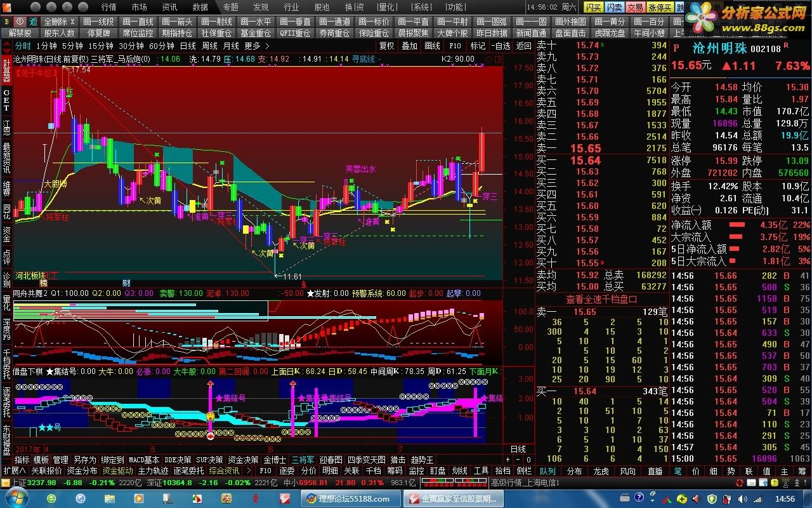Viewport: 812px width, 508px height.
Task: Click the -自选 remove from watchlist button
Action: tap(501, 46)
